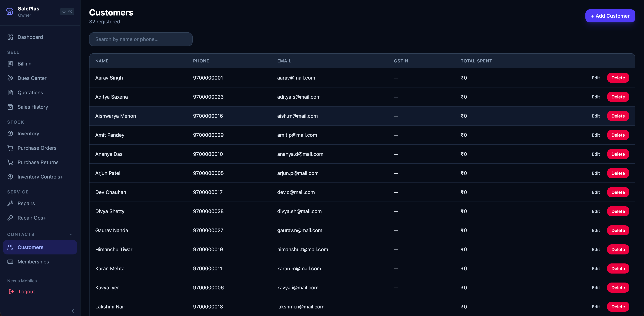Open the Inventory box icon
The height and width of the screenshot is (316, 644).
coord(10,134)
